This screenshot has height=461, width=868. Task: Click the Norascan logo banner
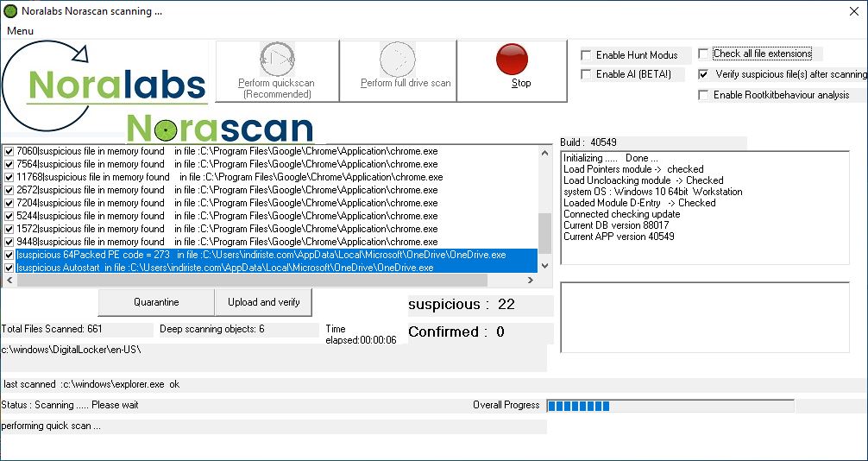[x=220, y=129]
